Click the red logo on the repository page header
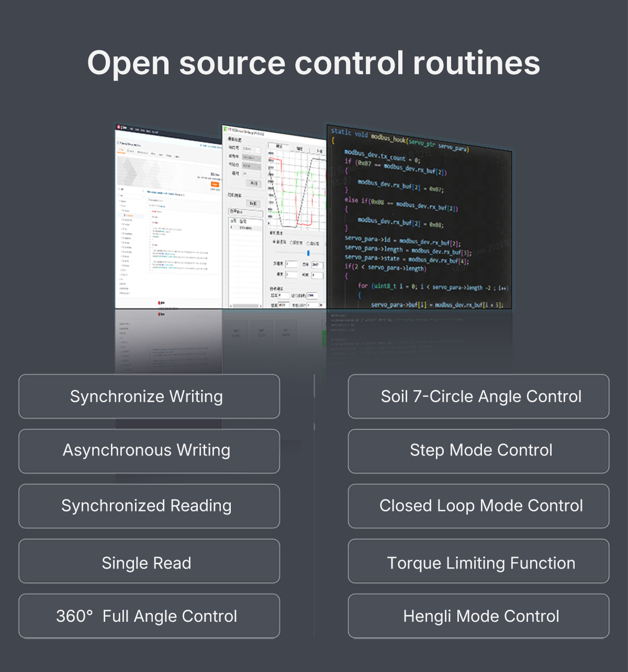Viewport: 628px width, 672px height. [x=119, y=127]
